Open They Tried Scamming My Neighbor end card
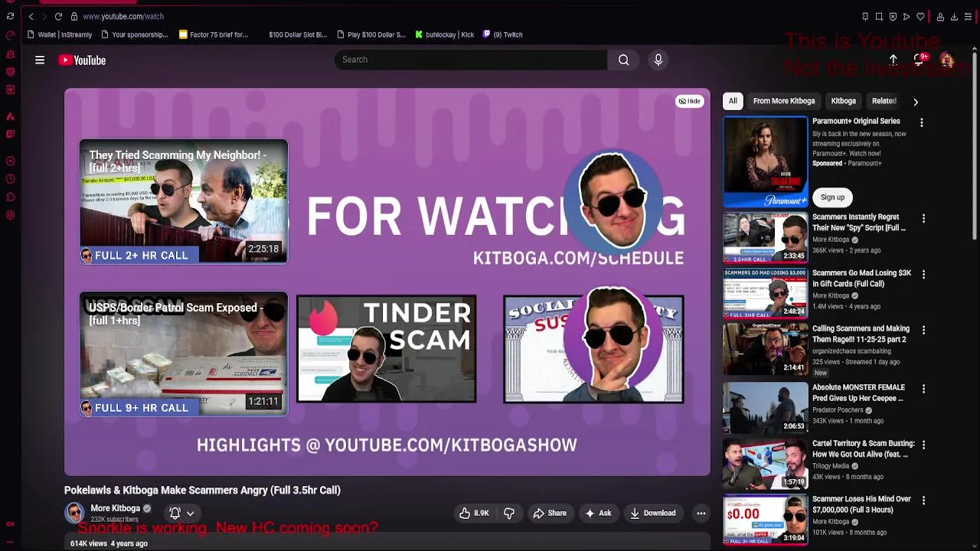Screen dimensions: 980x551 point(184,202)
